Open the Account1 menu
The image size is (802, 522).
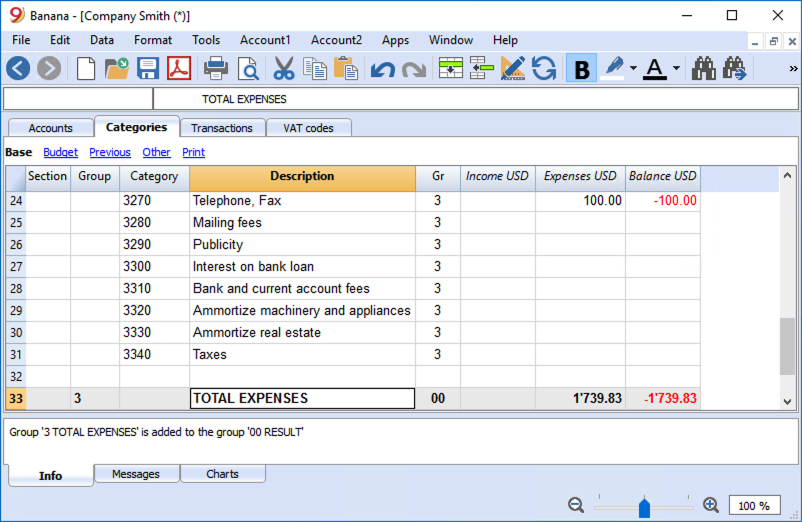pyautogui.click(x=265, y=40)
